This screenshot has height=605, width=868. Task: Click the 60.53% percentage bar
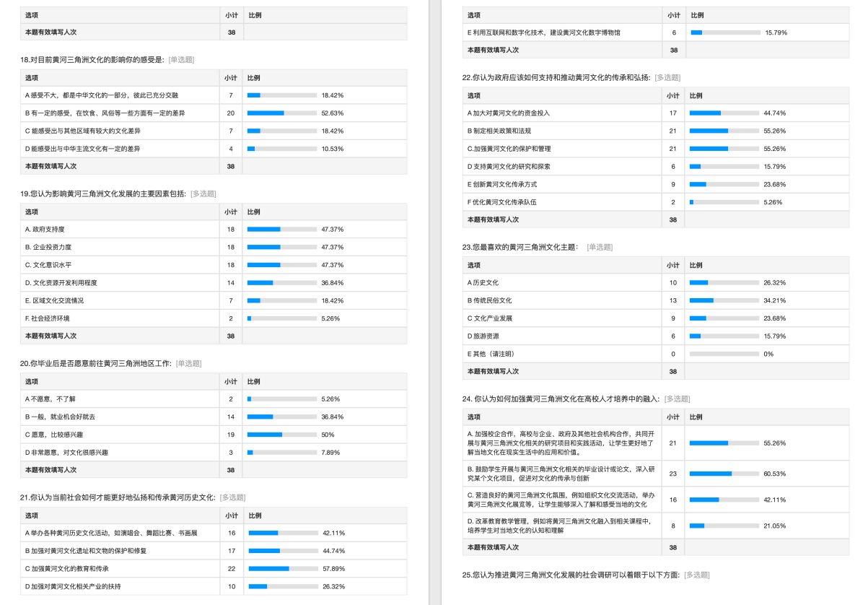[724, 474]
